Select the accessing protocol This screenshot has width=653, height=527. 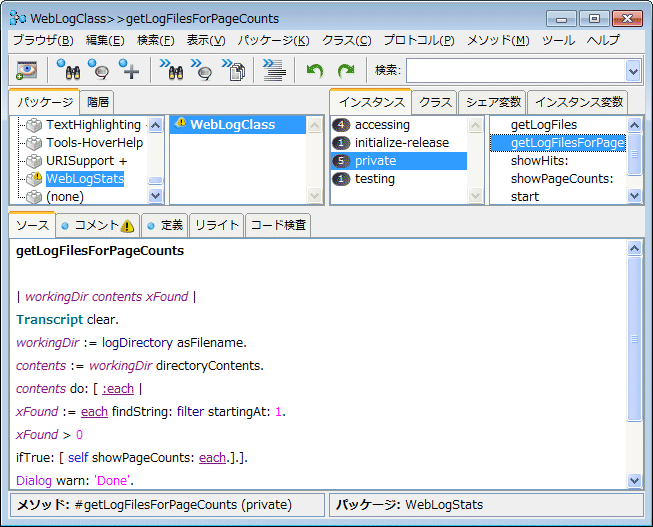(x=382, y=125)
